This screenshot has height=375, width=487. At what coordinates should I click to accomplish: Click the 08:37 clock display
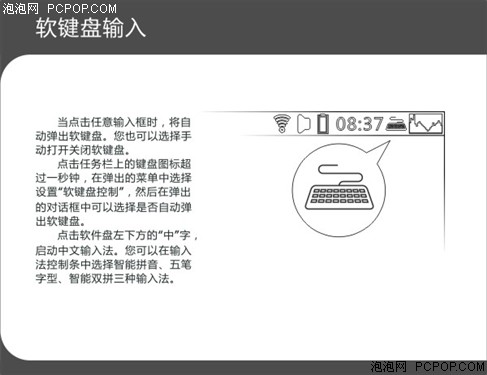click(359, 124)
